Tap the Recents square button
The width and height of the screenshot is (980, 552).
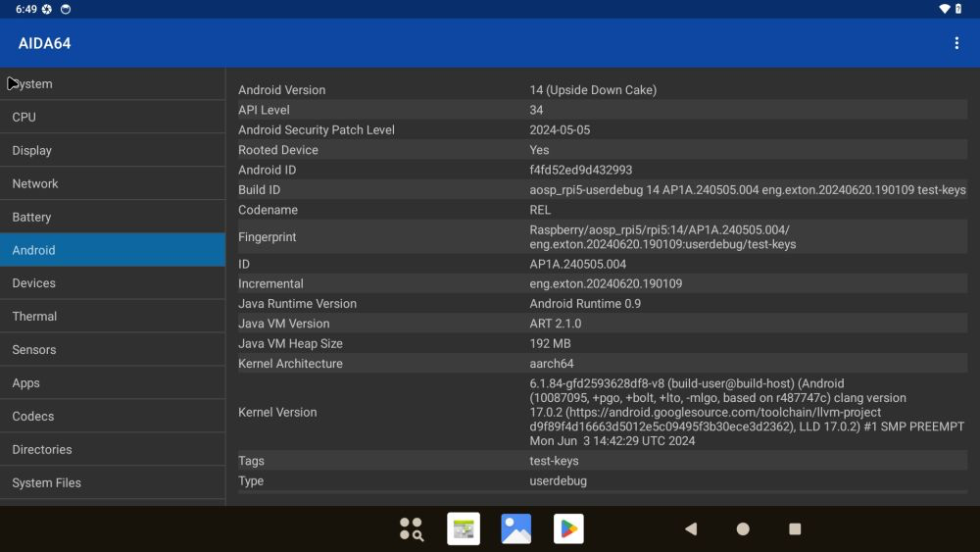795,528
